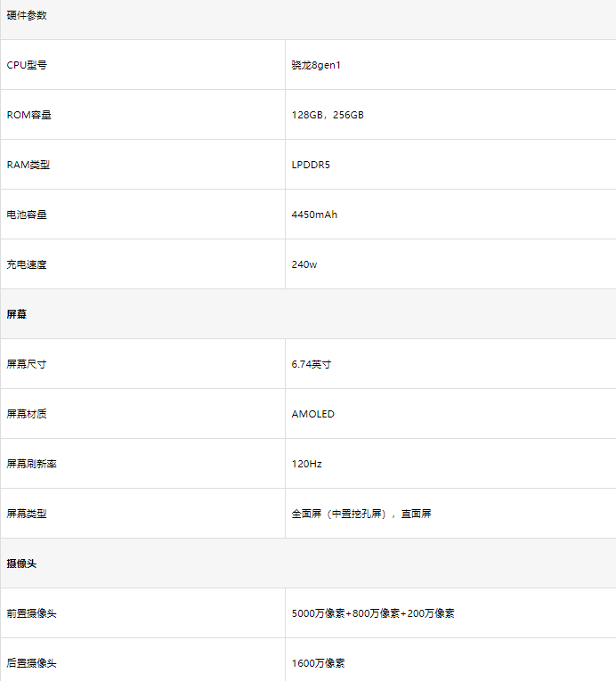Click the 5000万像素+800万像素+200万像素 value
Image resolution: width=616 pixels, height=681 pixels.
click(x=373, y=613)
